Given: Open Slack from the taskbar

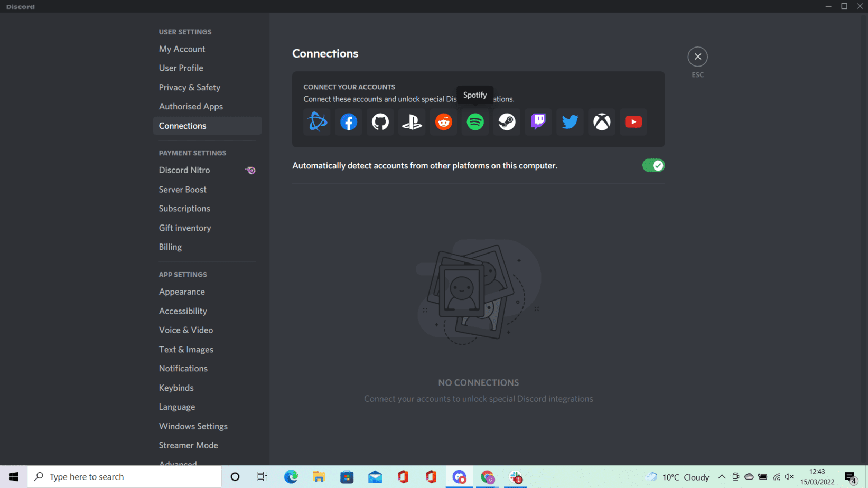Looking at the screenshot, I should pyautogui.click(x=516, y=477).
